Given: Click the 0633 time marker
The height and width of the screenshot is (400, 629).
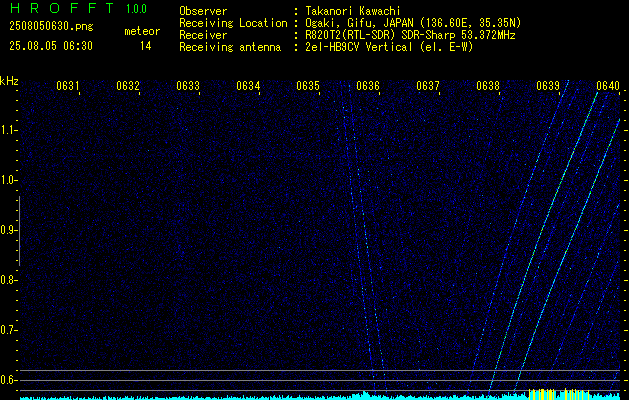Looking at the screenshot, I should click(x=188, y=86).
